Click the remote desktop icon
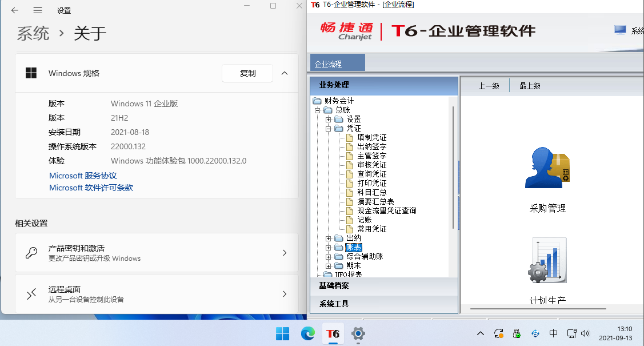Screen dimensions: 644x346 coord(31,294)
